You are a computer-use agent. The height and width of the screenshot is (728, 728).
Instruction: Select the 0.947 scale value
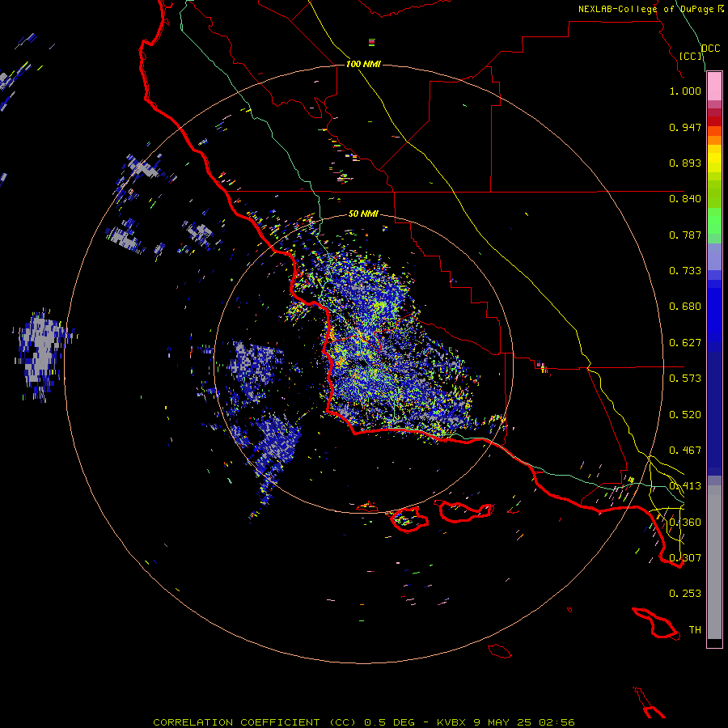coord(685,127)
